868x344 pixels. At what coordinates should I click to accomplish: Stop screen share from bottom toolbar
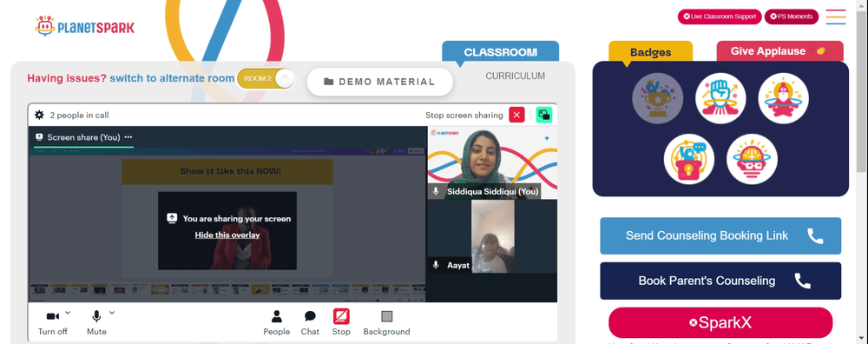point(341,323)
